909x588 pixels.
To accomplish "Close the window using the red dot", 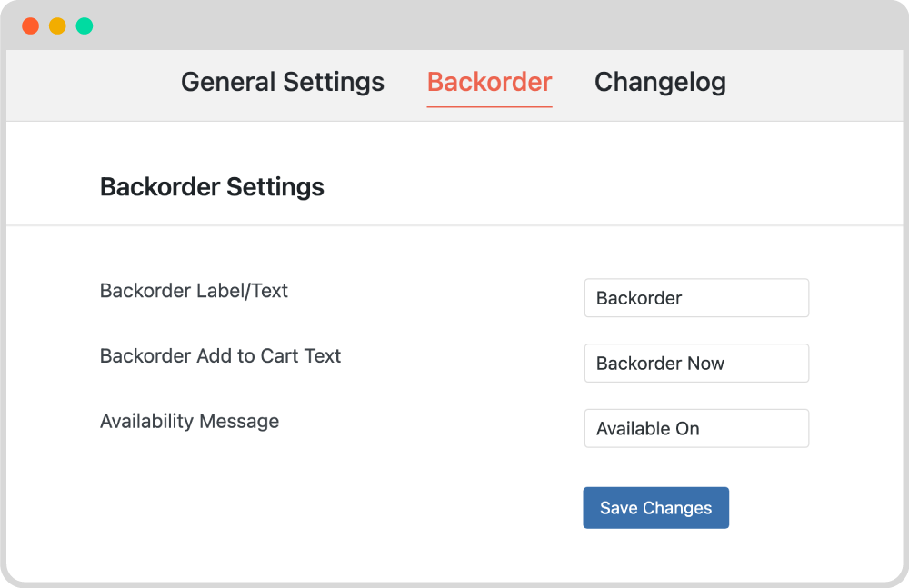I will [30, 26].
